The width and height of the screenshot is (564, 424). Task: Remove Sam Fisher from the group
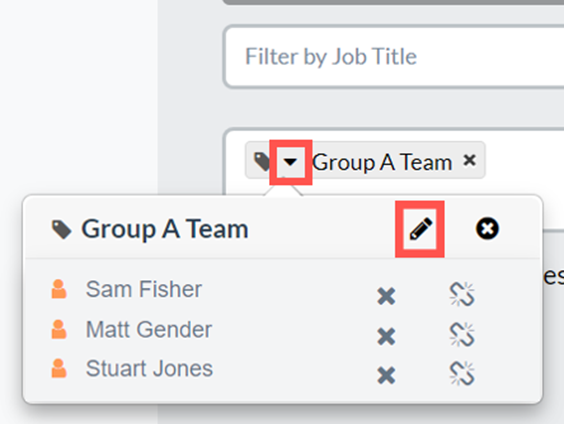386,296
